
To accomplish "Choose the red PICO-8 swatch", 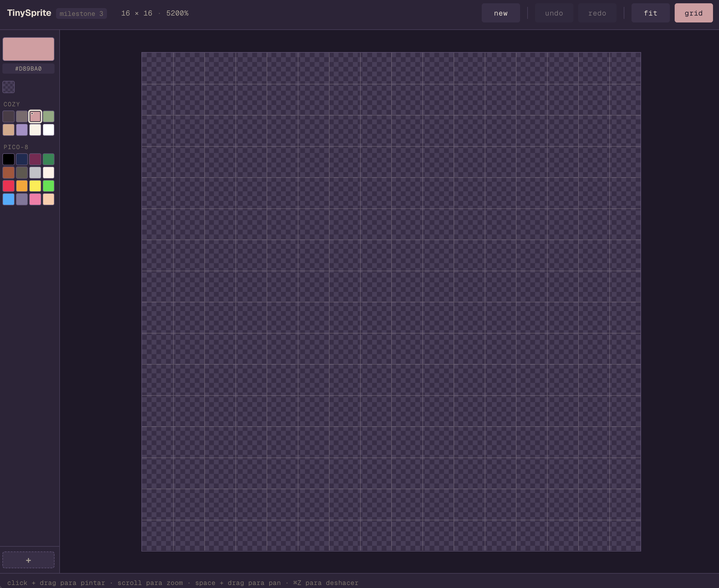I will coord(8,186).
